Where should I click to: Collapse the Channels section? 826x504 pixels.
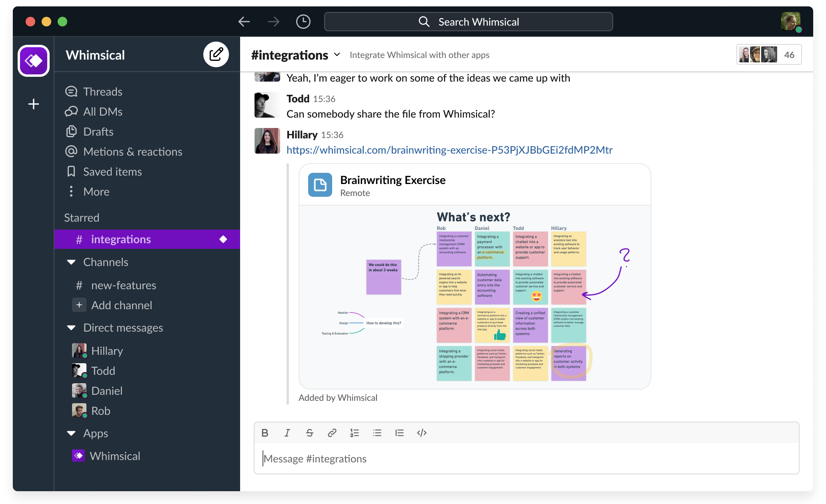pos(71,262)
